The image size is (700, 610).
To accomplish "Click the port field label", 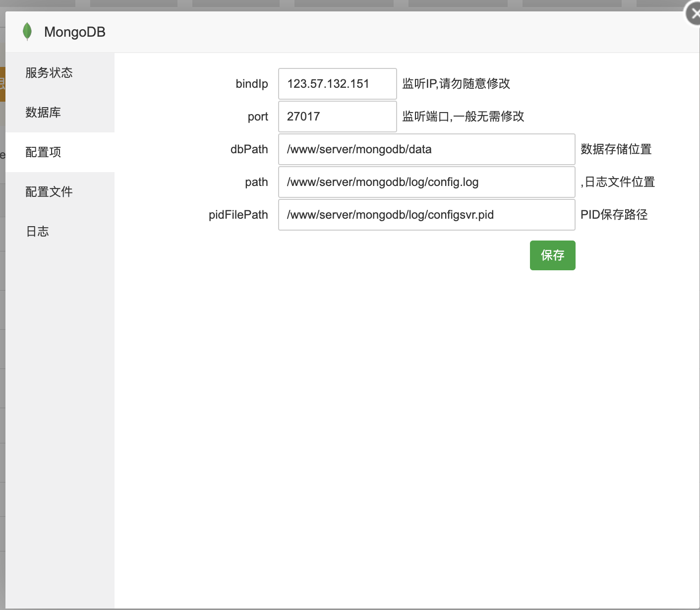I will pos(258,117).
